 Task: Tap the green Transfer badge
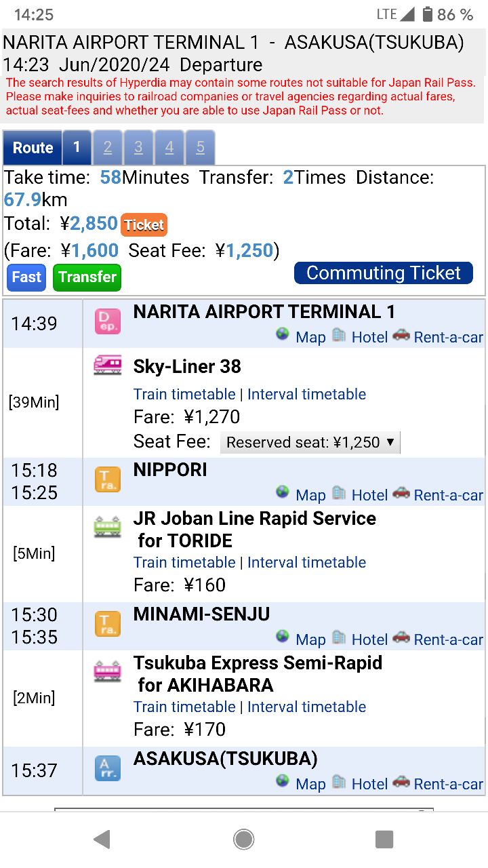(87, 277)
